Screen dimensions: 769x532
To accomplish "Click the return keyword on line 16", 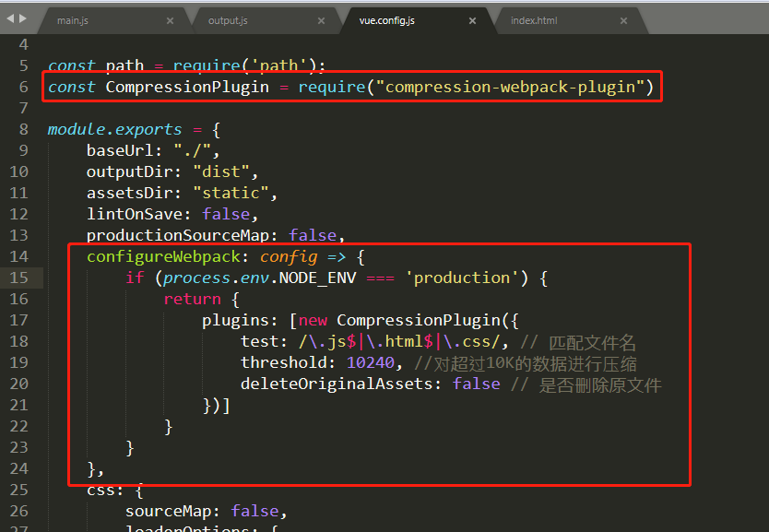I will (192, 299).
